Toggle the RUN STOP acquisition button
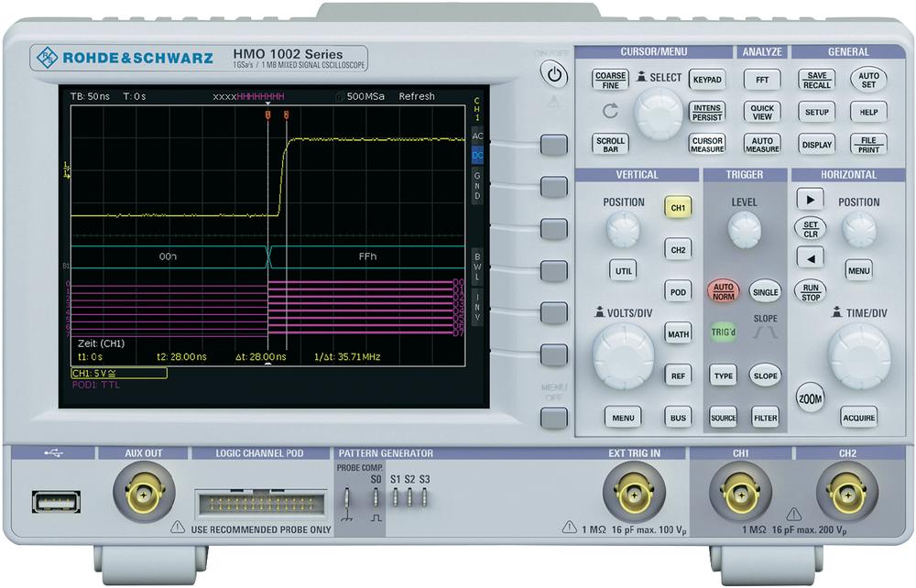916x588 pixels. pos(812,291)
